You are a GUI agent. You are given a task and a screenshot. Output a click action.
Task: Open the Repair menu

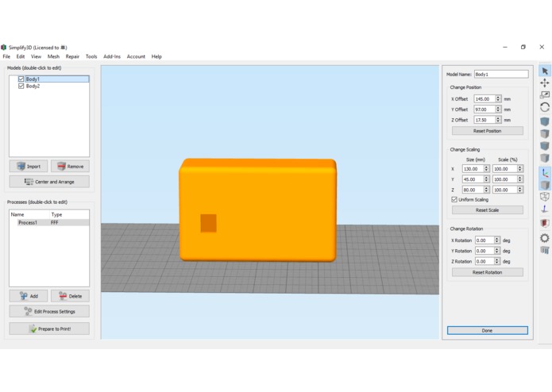pyautogui.click(x=72, y=56)
